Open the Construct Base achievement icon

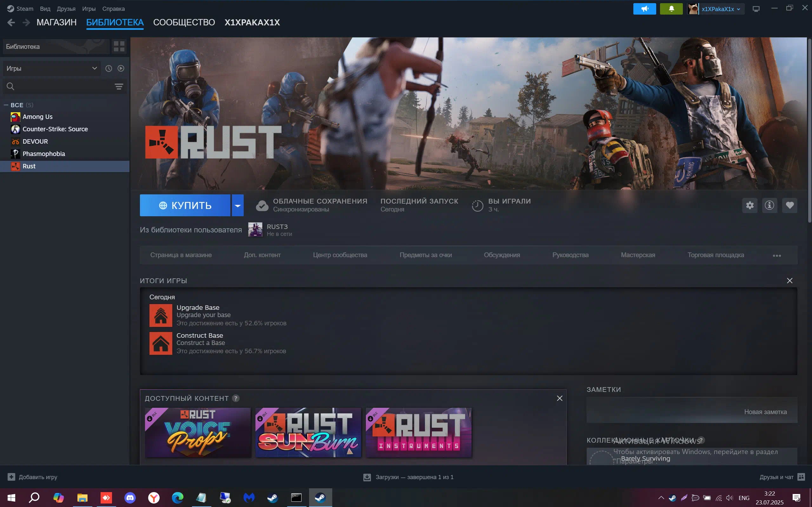[x=161, y=343]
